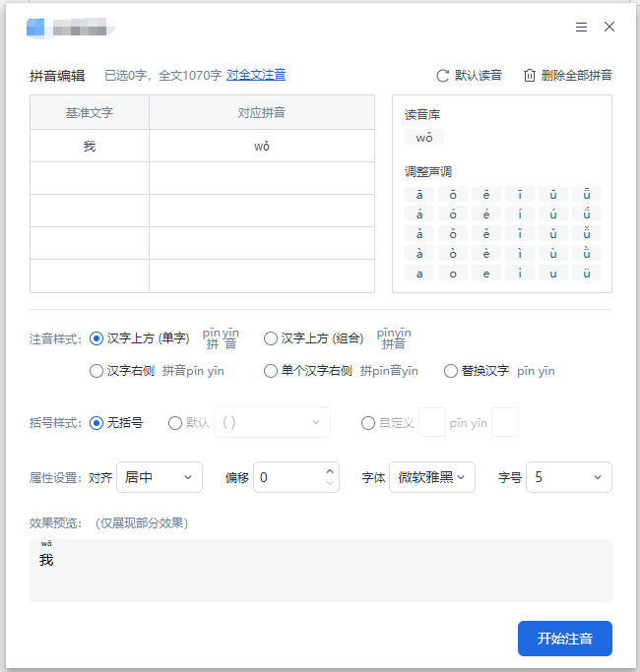Pick tone letter ǘ
This screenshot has height=672, width=640.
click(587, 214)
